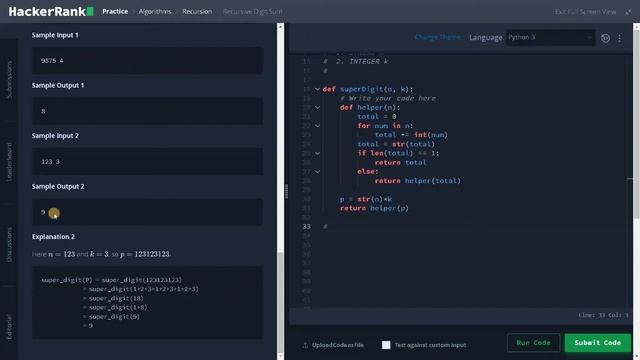Click Sample Input 1 box '9875 4'
This screenshot has height=360, width=640.
coord(147,60)
